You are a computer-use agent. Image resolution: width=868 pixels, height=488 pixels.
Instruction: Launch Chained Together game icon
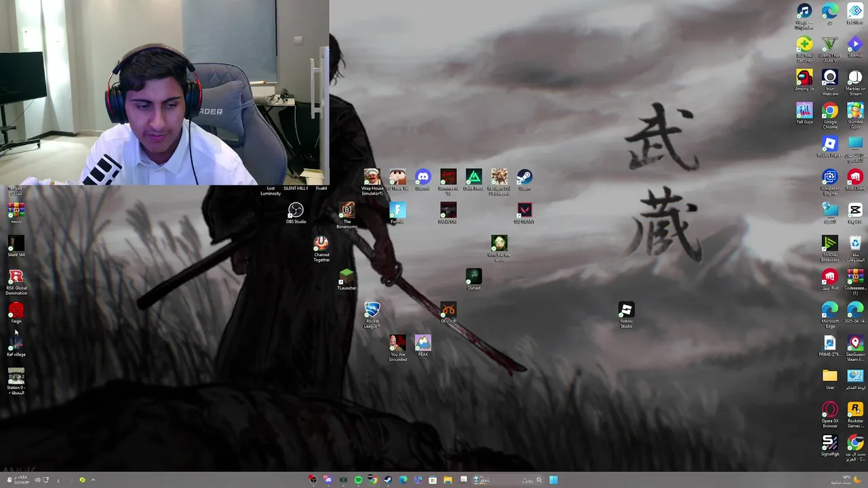point(321,249)
